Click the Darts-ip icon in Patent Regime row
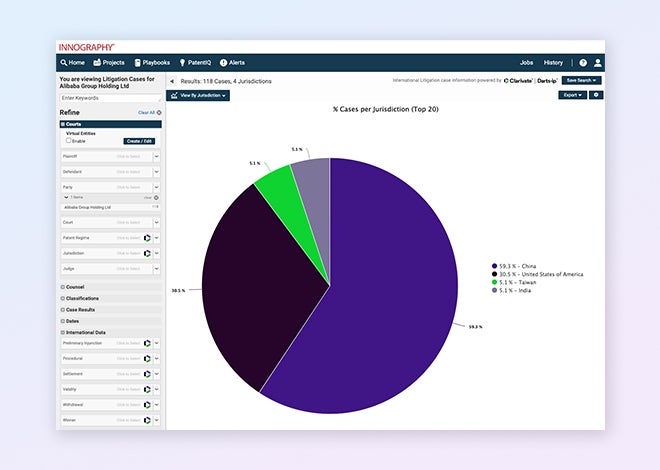 146,238
